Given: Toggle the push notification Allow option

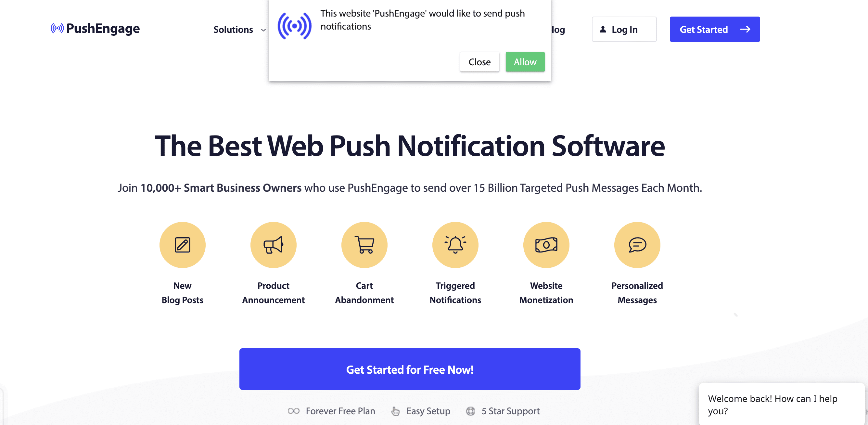Looking at the screenshot, I should 524,61.
